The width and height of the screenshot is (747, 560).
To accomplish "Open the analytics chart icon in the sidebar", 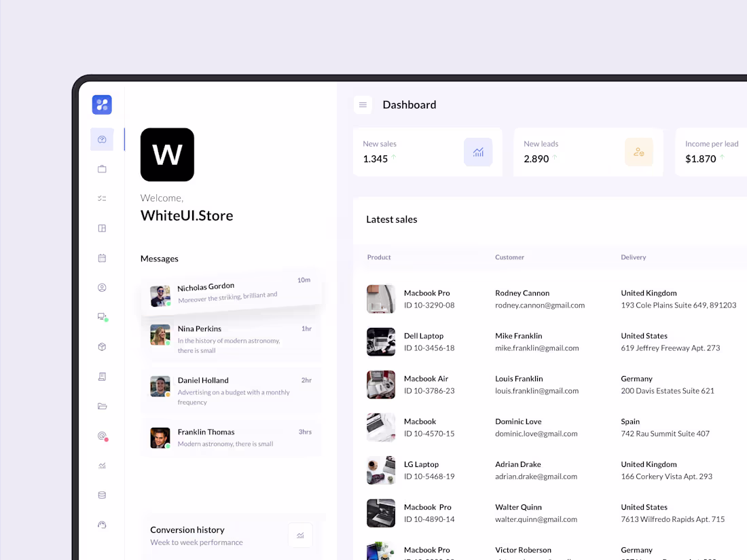I will click(x=102, y=466).
